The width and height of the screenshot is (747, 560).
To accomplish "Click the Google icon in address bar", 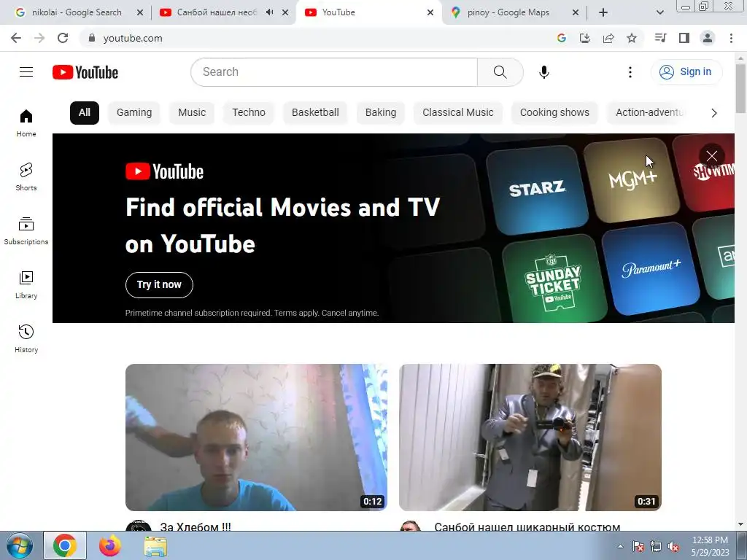I will click(562, 38).
